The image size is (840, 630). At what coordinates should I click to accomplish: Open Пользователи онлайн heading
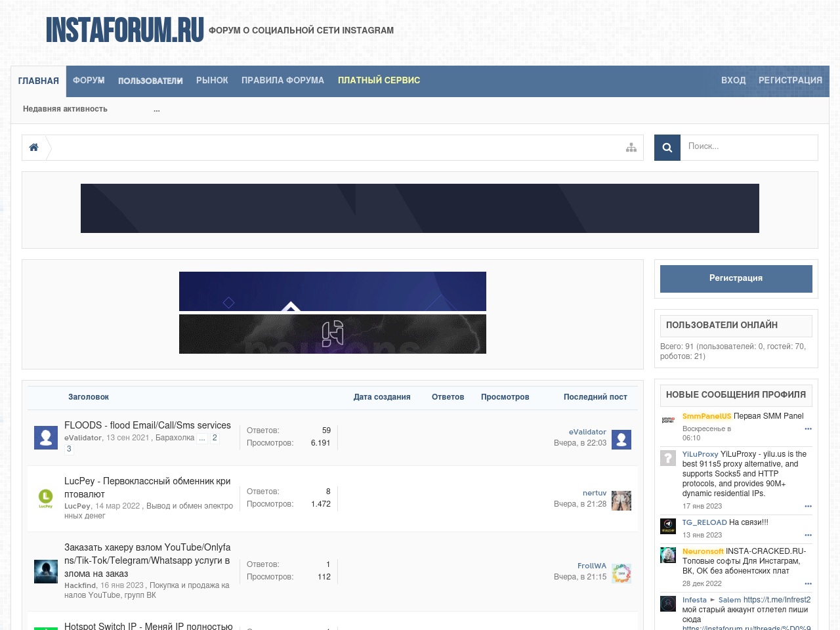pyautogui.click(x=722, y=325)
